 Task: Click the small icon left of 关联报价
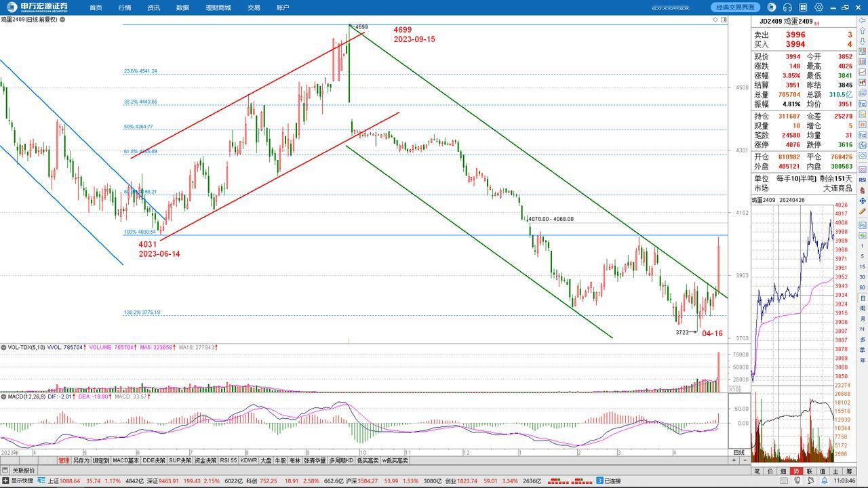point(5,470)
